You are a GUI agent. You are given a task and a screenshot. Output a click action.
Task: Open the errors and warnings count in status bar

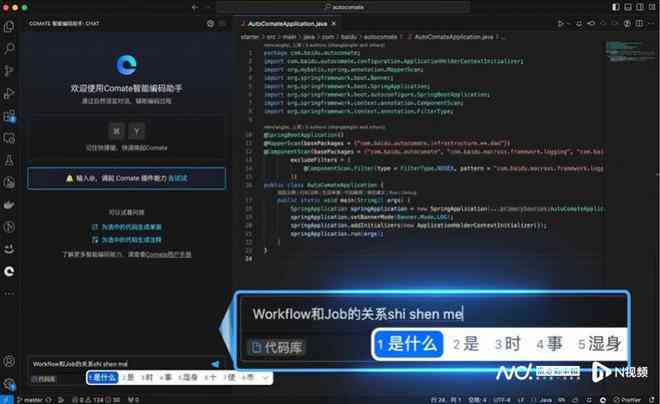coord(96,400)
